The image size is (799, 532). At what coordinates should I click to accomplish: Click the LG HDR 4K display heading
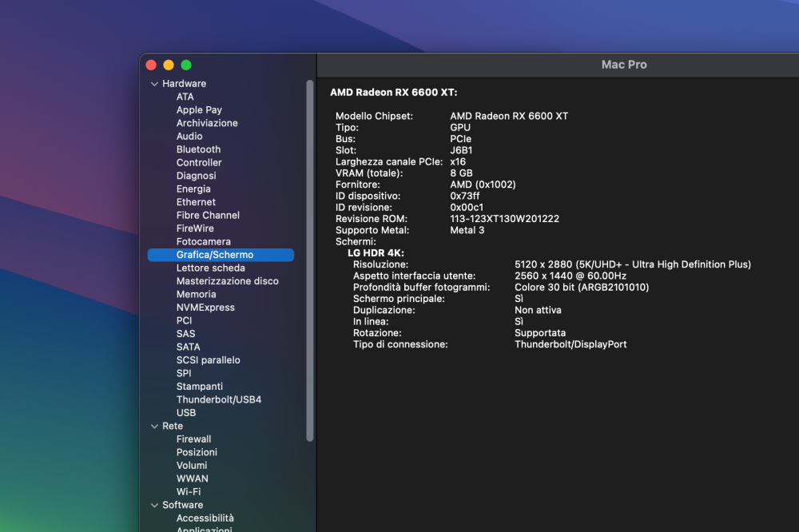tap(376, 253)
